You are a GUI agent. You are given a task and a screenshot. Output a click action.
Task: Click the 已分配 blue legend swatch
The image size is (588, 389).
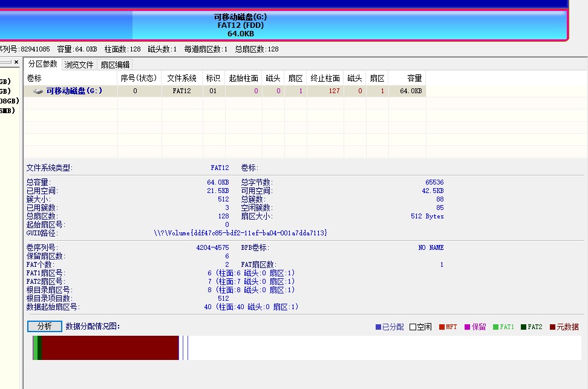378,327
